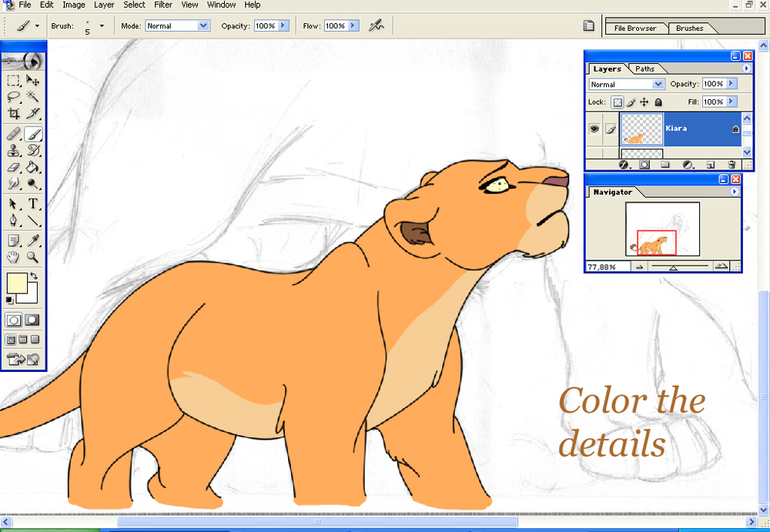This screenshot has height=532, width=770.
Task: Choose the Lasso tool
Action: point(14,96)
